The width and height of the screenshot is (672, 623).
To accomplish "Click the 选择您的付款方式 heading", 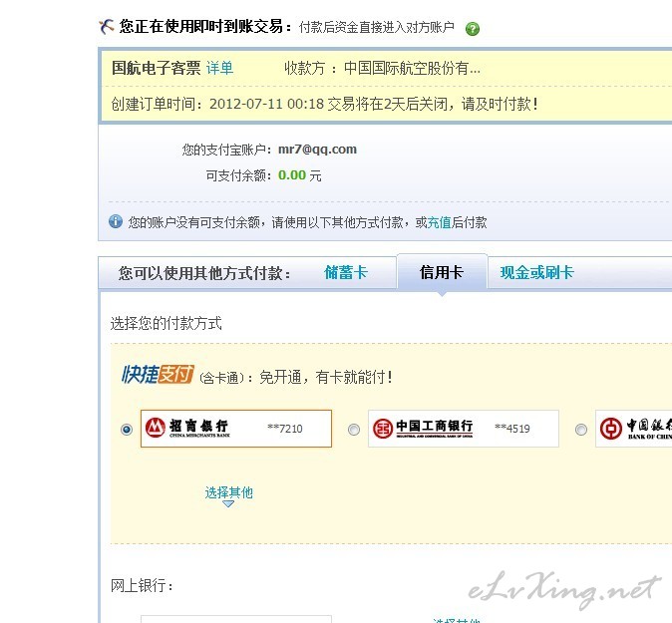I will coord(166,323).
